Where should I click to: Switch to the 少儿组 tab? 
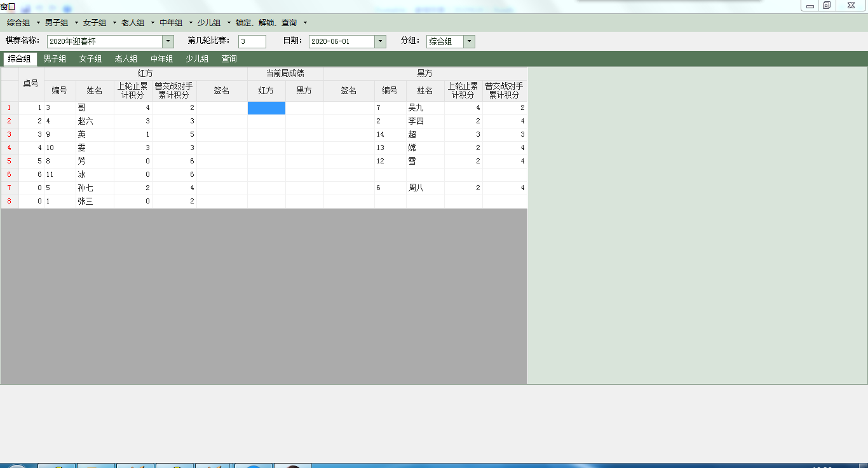tap(197, 59)
